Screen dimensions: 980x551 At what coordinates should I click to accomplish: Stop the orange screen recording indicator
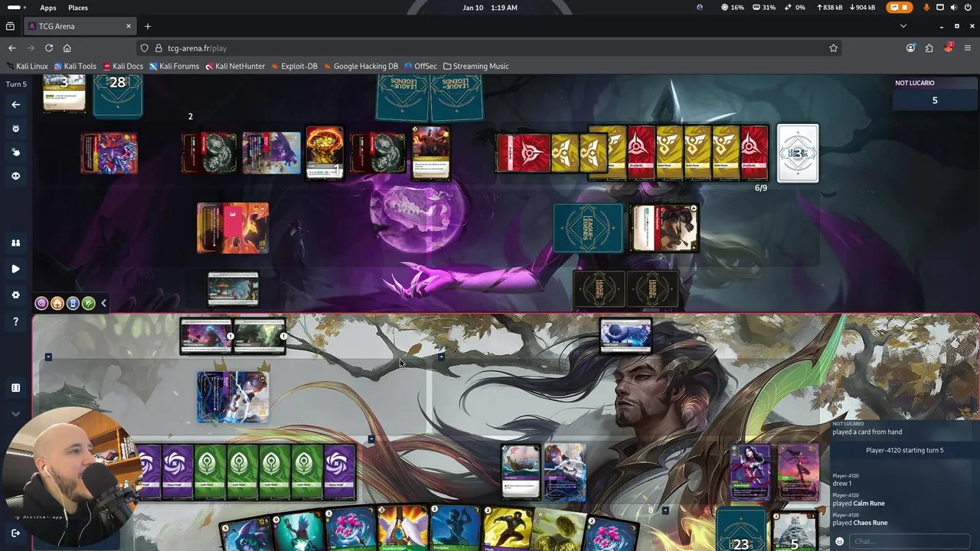pyautogui.click(x=901, y=8)
